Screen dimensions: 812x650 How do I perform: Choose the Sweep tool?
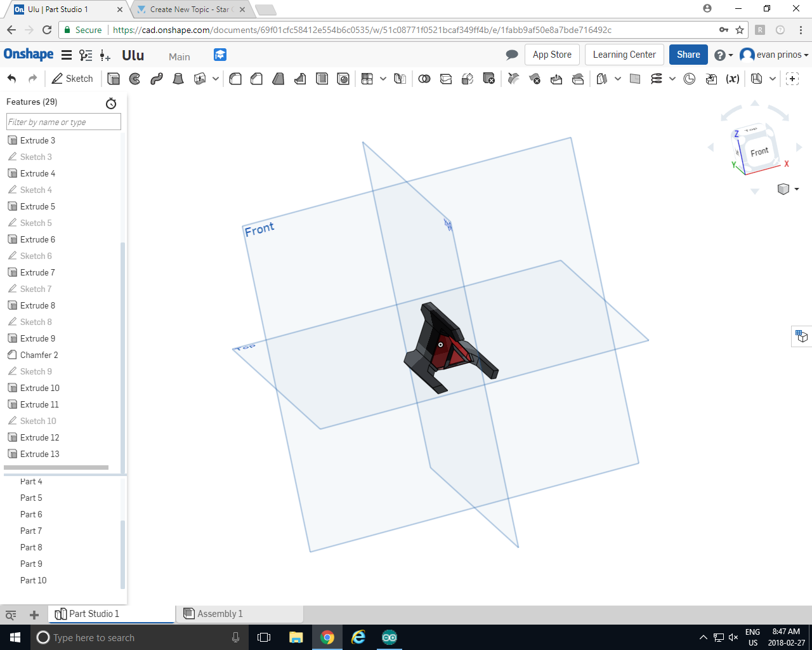(157, 79)
